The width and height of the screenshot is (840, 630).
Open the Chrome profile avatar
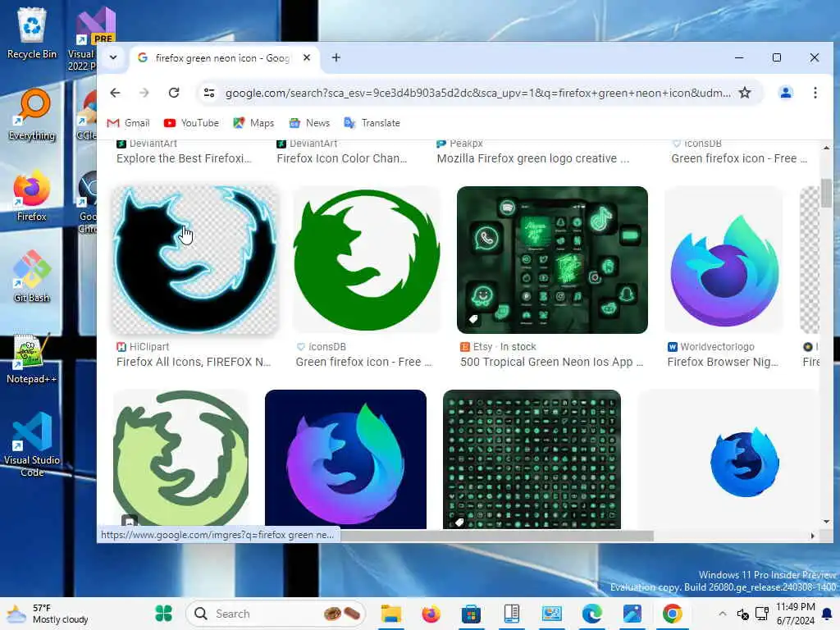click(x=785, y=93)
